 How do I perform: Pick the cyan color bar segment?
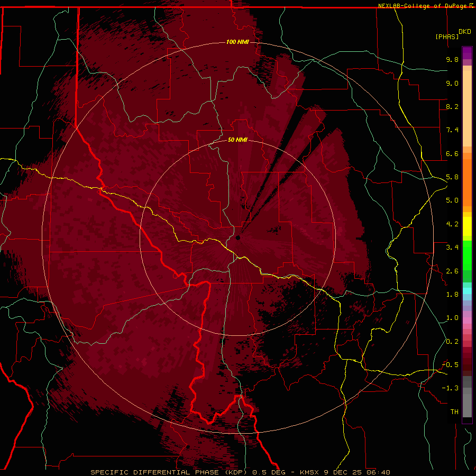pyautogui.click(x=467, y=291)
